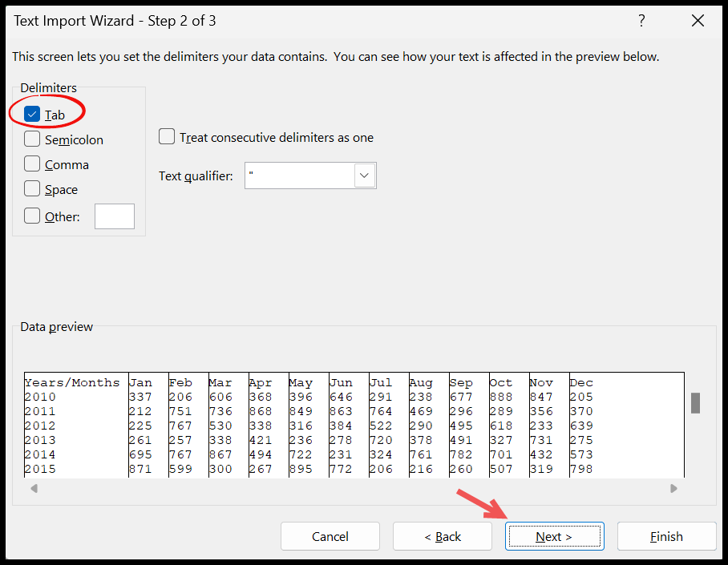Click the Apr column header in preview
728x565 pixels.
[x=261, y=382]
